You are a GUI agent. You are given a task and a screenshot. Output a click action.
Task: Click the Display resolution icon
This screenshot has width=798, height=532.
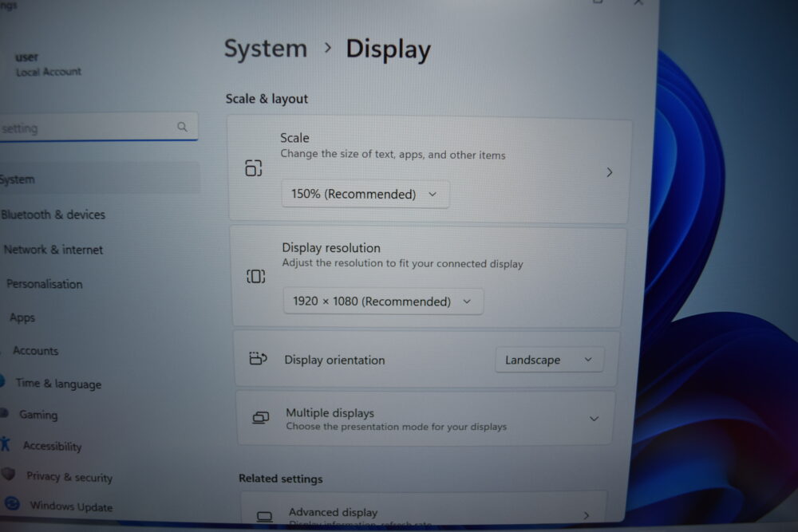(x=255, y=276)
